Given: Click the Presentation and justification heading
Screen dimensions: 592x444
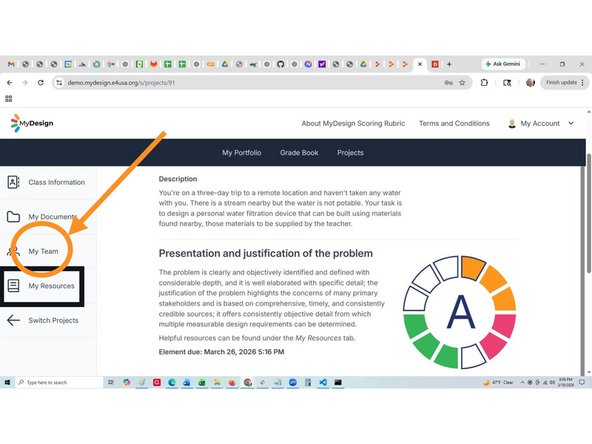Looking at the screenshot, I should pyautogui.click(x=266, y=253).
